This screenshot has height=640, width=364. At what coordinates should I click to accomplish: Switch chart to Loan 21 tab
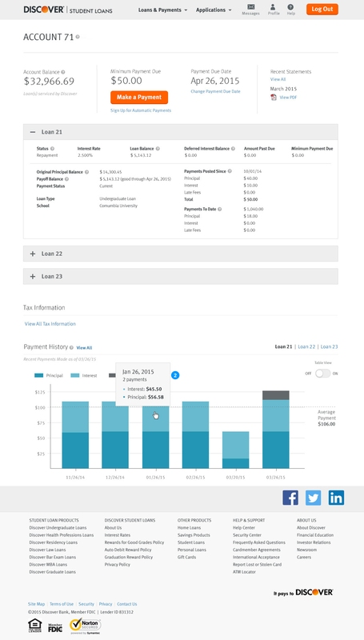coord(283,347)
